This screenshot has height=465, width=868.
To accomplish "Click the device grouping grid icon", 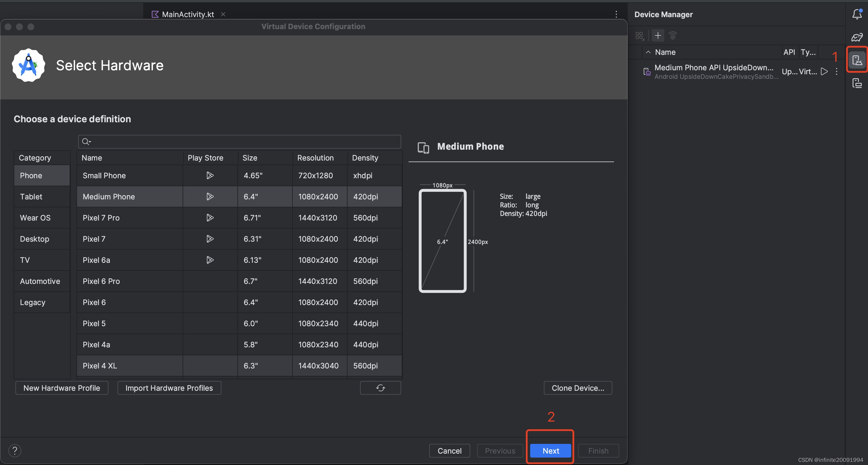I will [639, 36].
